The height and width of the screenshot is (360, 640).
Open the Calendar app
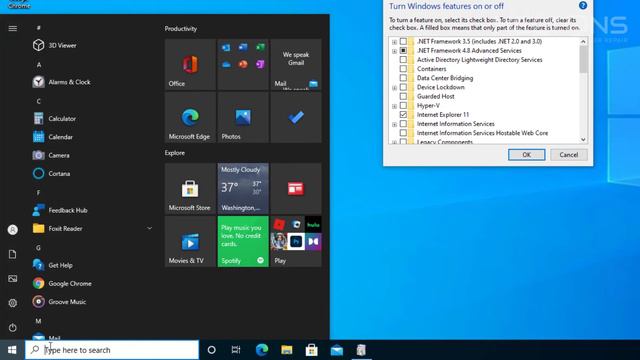click(x=53, y=137)
